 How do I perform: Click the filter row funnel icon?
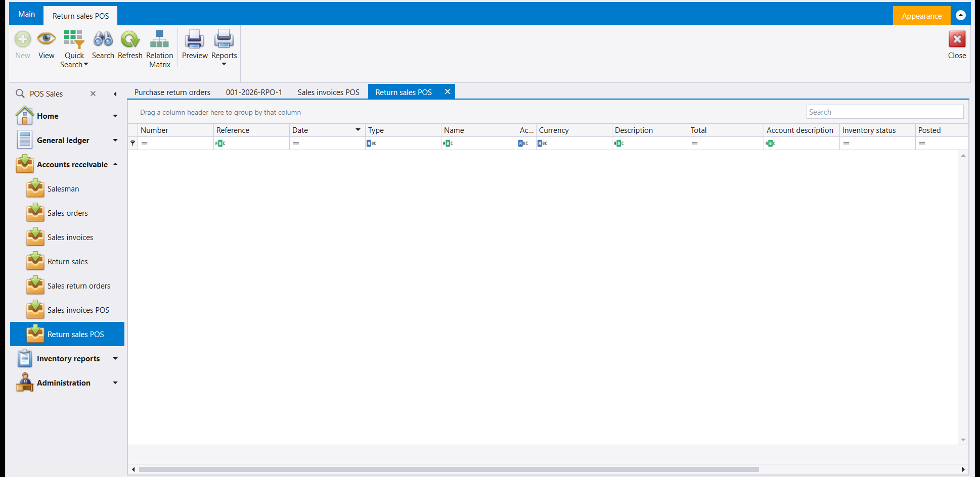tap(132, 144)
